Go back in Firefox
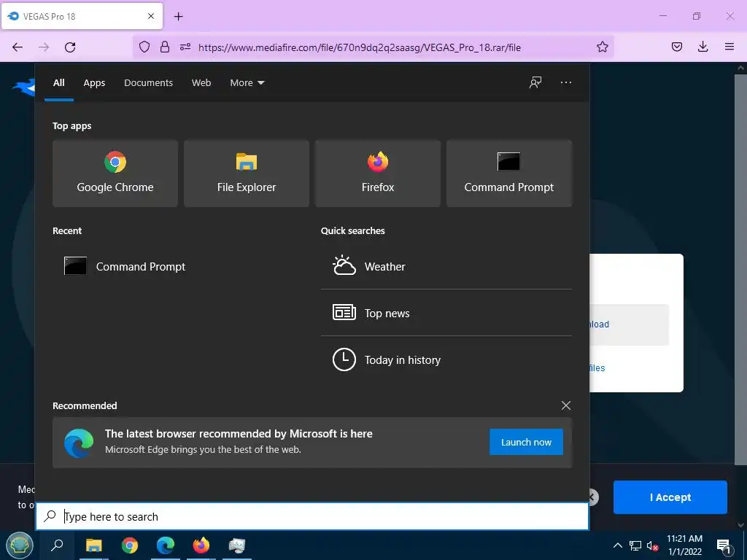747x560 pixels. 18,47
